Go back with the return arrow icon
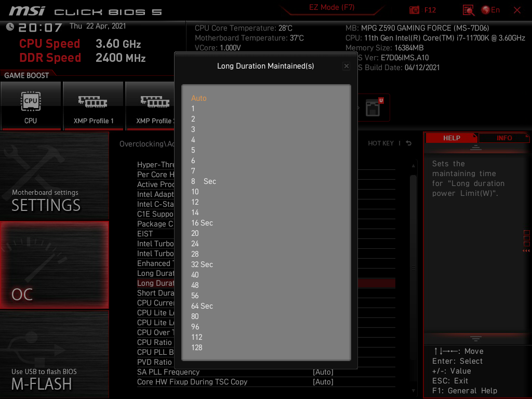 click(x=409, y=143)
